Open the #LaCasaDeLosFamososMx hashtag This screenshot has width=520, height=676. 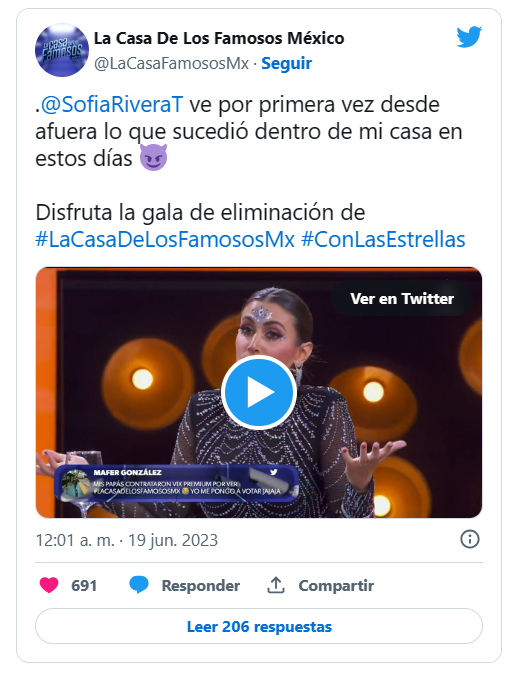pos(165,240)
